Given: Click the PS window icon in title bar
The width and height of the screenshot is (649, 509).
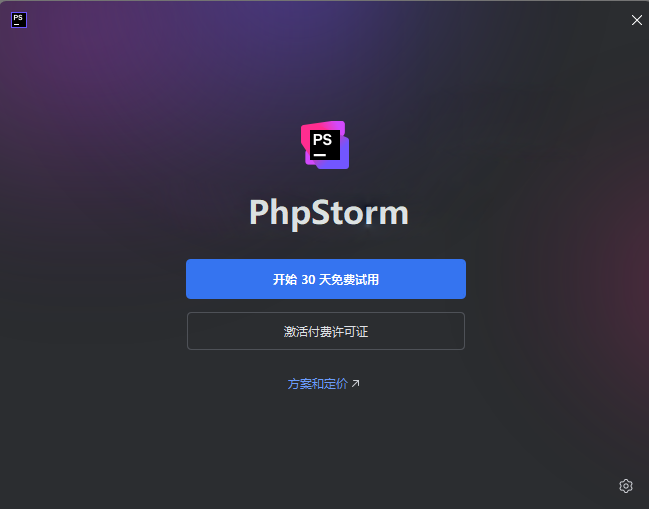Looking at the screenshot, I should click(x=19, y=20).
